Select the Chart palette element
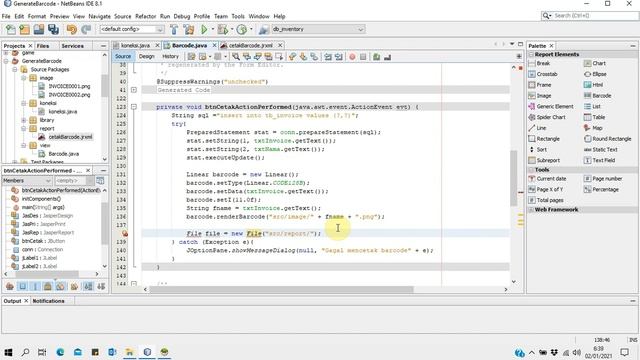 pos(595,63)
